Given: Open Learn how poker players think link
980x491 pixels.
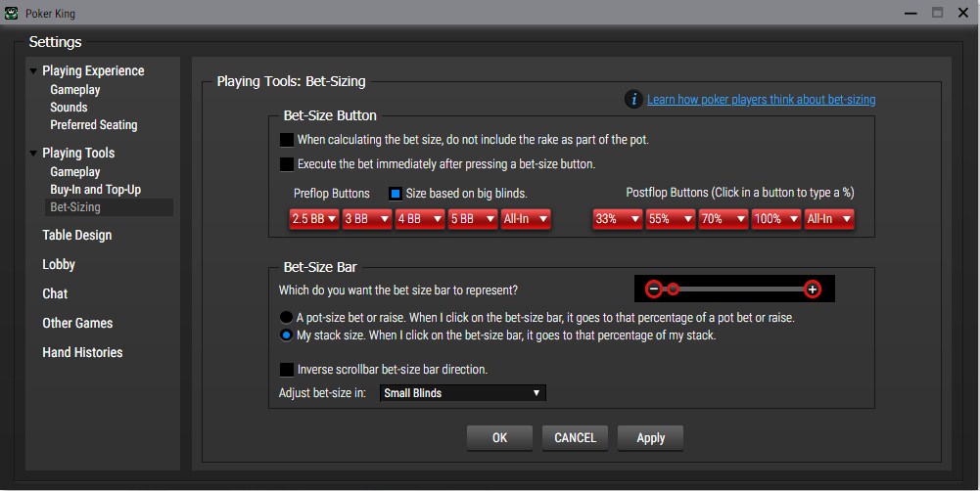Looking at the screenshot, I should click(761, 99).
